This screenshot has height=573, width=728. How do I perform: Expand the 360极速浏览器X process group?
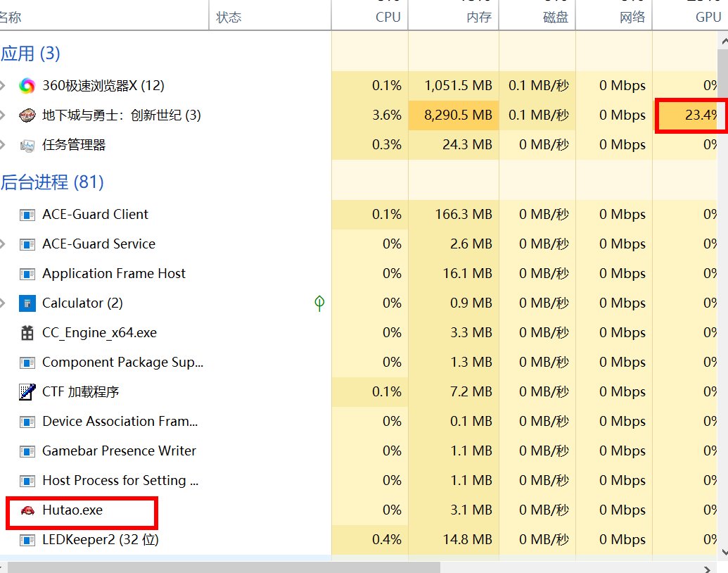(x=2, y=85)
